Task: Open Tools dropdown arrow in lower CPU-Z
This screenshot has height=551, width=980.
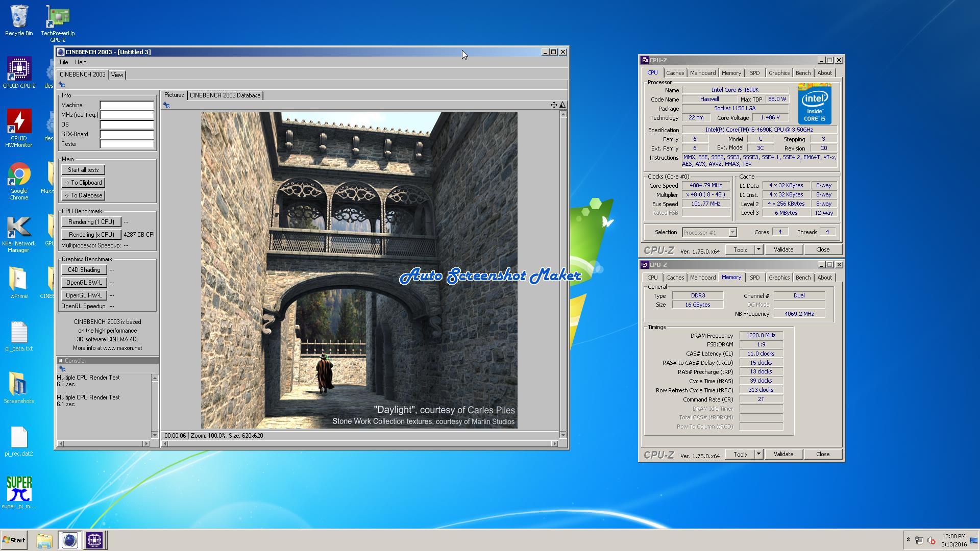Action: 758,454
